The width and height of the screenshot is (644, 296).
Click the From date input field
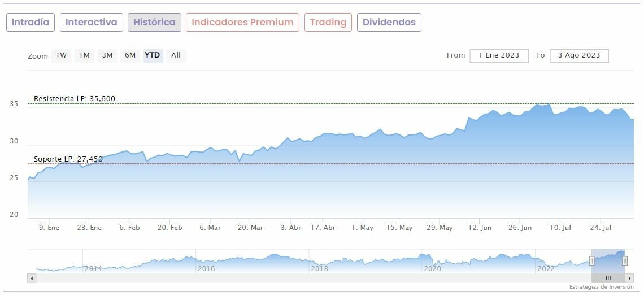pyautogui.click(x=499, y=55)
